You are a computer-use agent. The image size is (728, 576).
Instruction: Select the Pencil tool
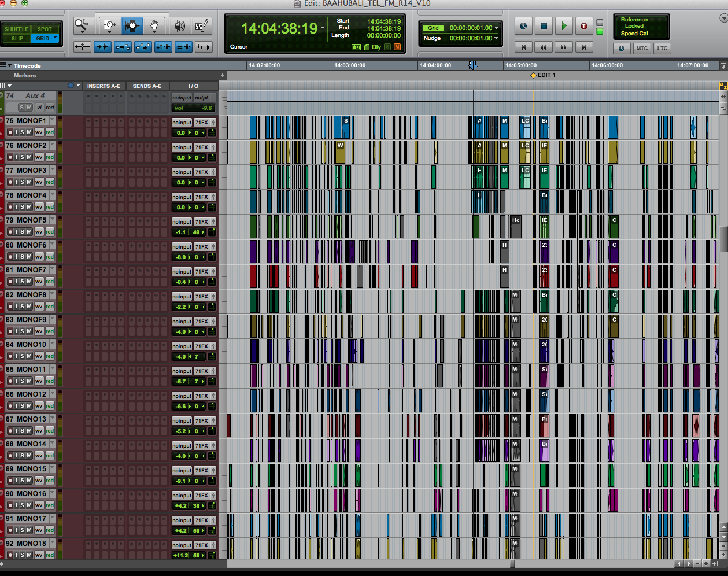coord(202,25)
